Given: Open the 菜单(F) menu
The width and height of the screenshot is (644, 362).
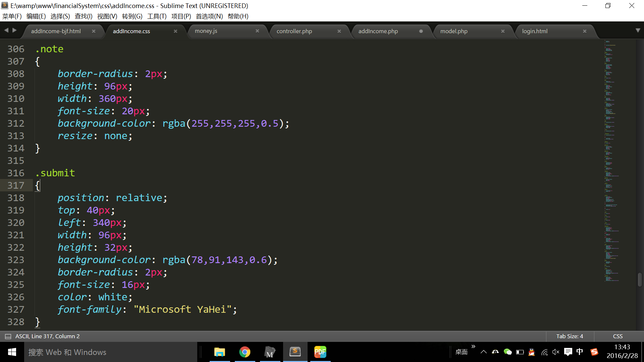Looking at the screenshot, I should pyautogui.click(x=12, y=16).
